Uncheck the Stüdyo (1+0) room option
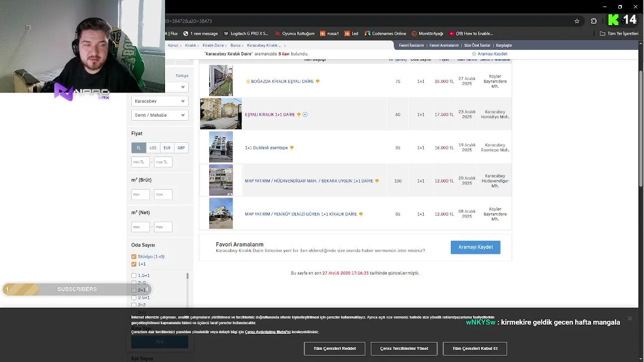Viewport: 644px width, 362px height. click(134, 256)
